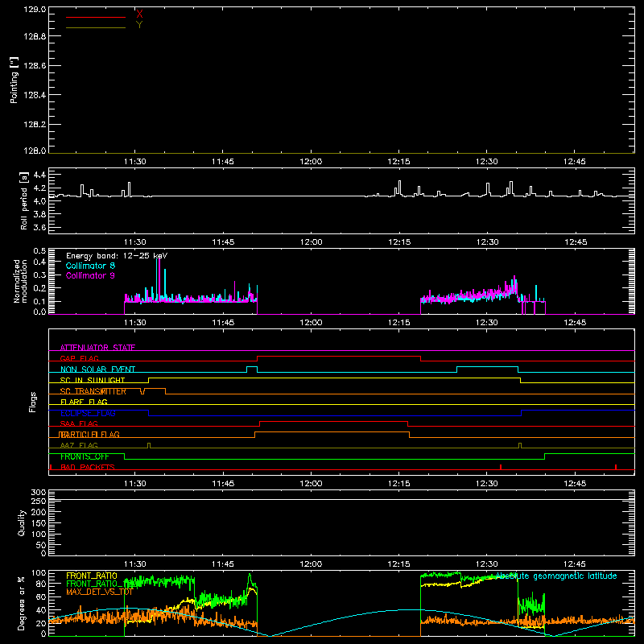Image resolution: width=644 pixels, height=644 pixels.
Task: Click the yellow FRONT_RATIO legend entry
Action: [92, 576]
